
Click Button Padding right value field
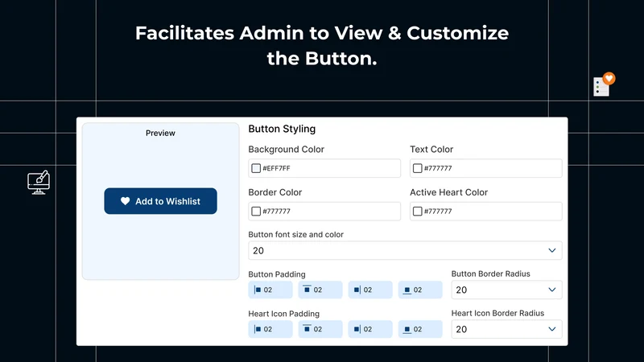point(370,290)
